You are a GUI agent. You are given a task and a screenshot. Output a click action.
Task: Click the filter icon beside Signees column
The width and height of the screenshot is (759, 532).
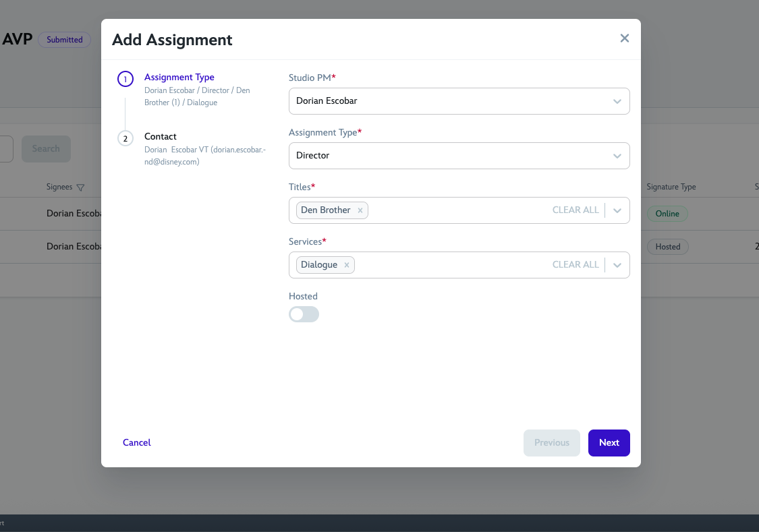pos(81,187)
